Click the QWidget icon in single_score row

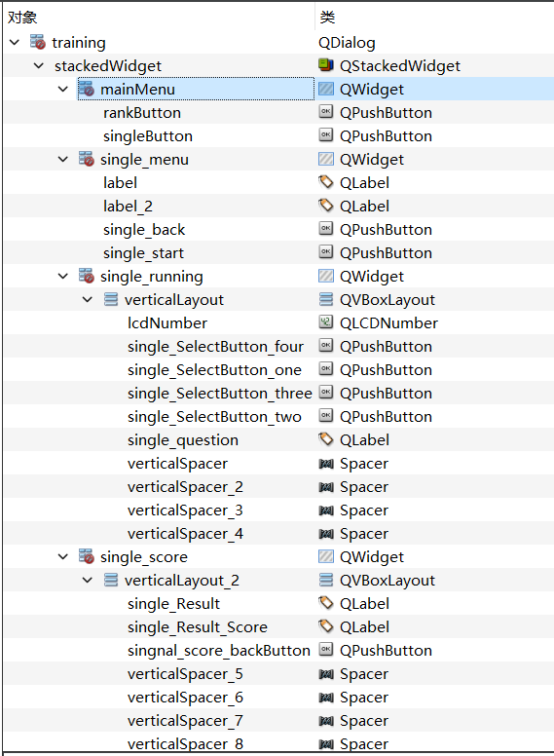pos(326,557)
